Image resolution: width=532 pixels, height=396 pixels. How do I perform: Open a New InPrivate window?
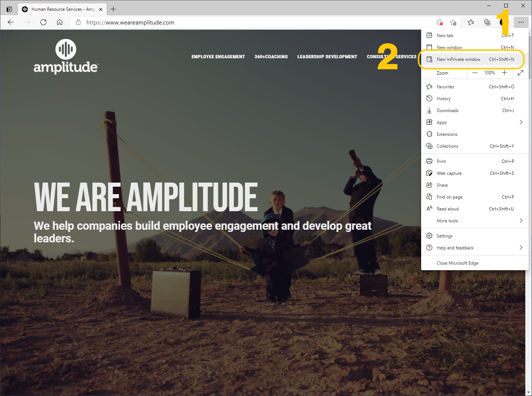(x=475, y=59)
